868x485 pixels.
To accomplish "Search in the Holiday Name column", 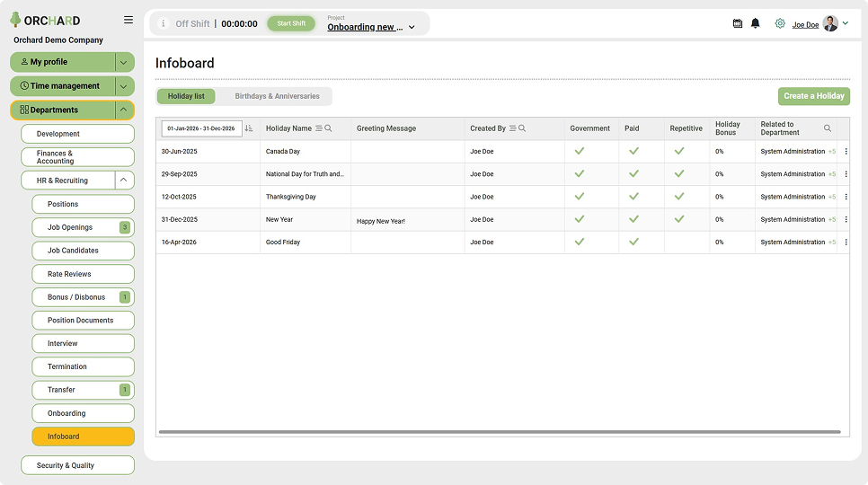I will click(328, 128).
